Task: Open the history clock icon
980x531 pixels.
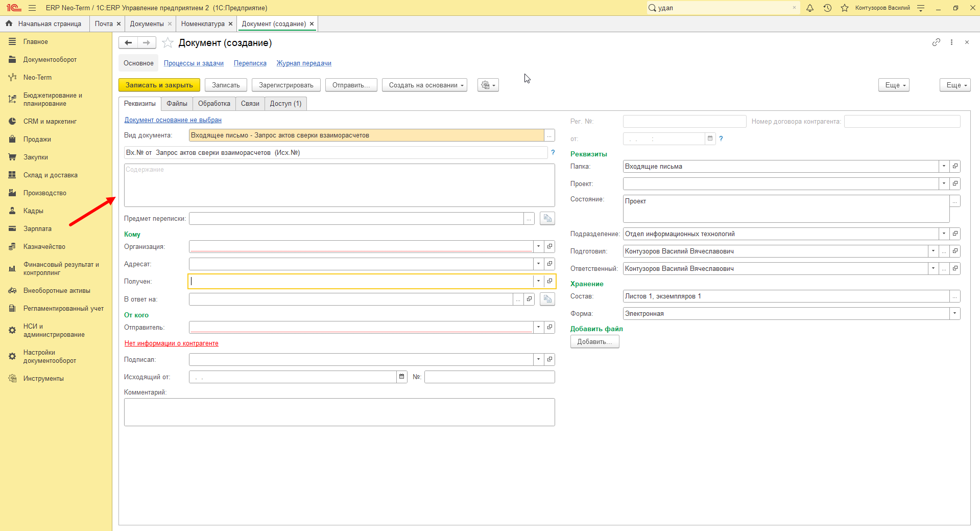Action: click(x=827, y=8)
